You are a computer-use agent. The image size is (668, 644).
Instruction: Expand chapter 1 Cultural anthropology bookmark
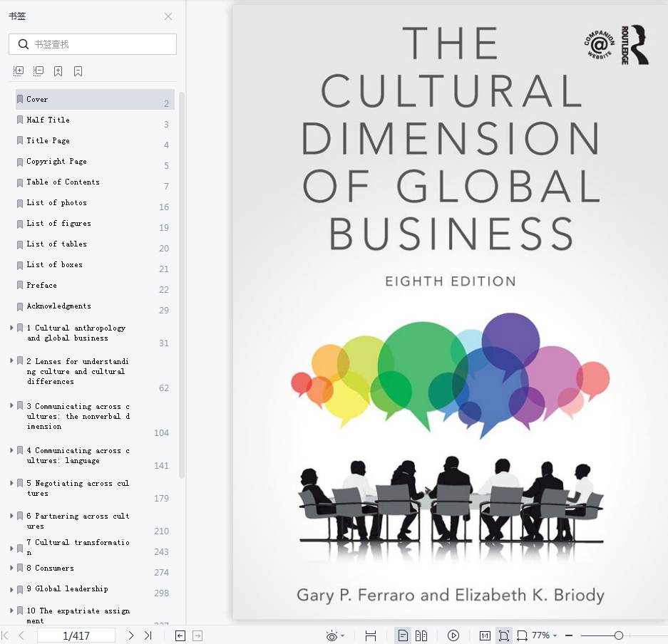[11, 328]
